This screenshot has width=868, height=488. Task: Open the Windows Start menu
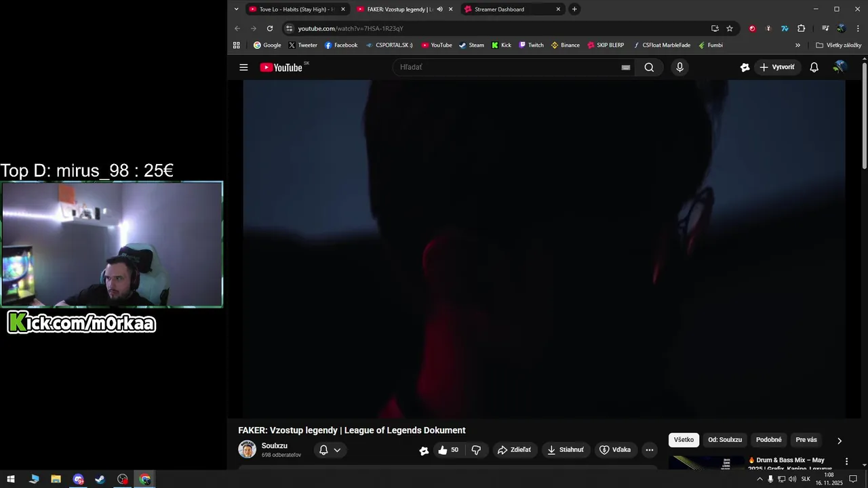(11, 479)
